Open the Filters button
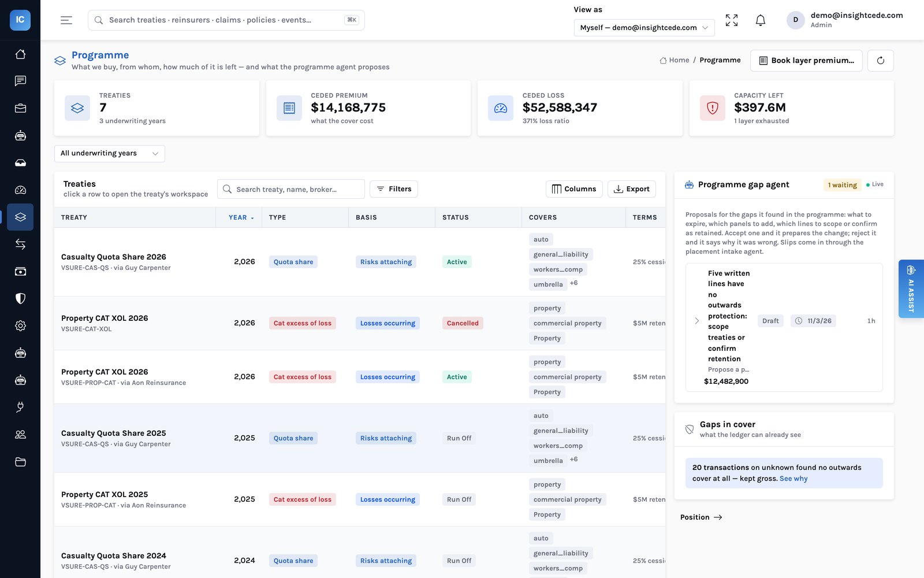The width and height of the screenshot is (924, 578). pyautogui.click(x=394, y=189)
